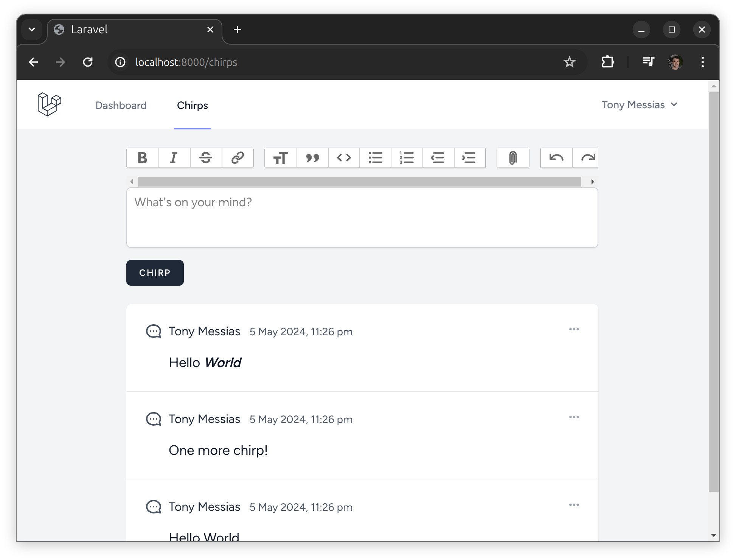This screenshot has height=560, width=736.
Task: Click the CHIRP submit button
Action: pyautogui.click(x=155, y=272)
